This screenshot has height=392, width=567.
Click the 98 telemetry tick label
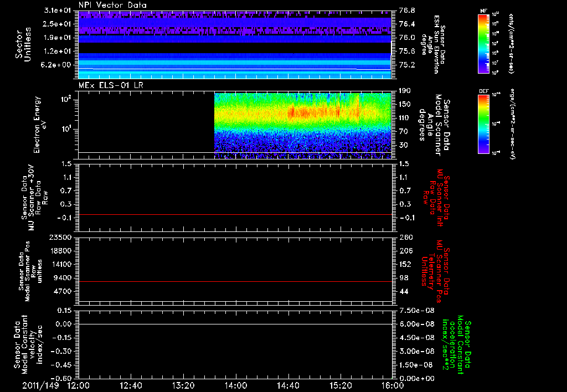pyautogui.click(x=404, y=278)
